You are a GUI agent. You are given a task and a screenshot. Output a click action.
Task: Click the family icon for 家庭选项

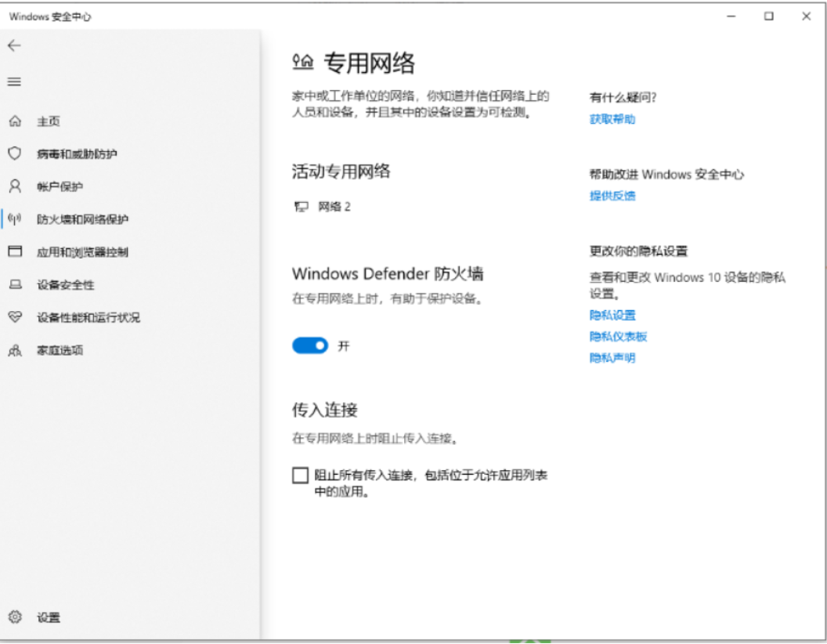click(x=14, y=350)
